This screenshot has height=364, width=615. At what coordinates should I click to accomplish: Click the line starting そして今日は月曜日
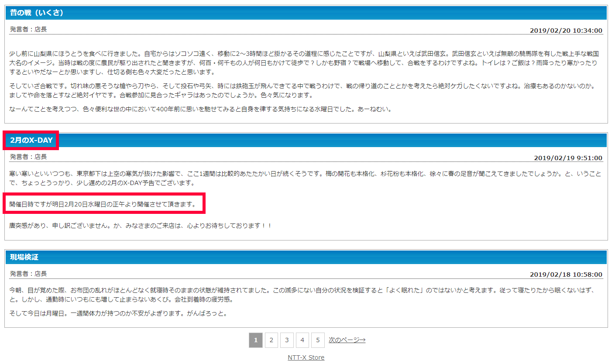click(x=118, y=313)
